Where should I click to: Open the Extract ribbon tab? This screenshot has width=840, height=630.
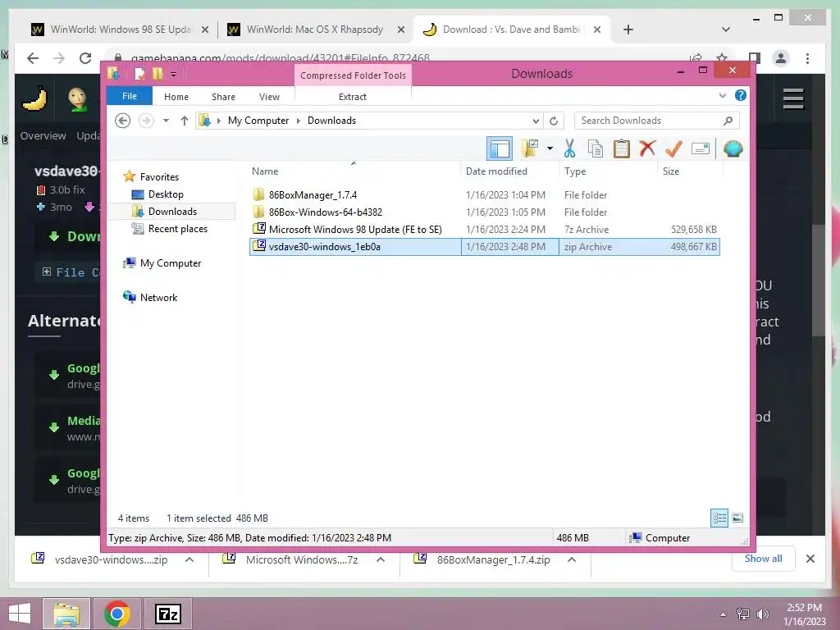(x=353, y=97)
